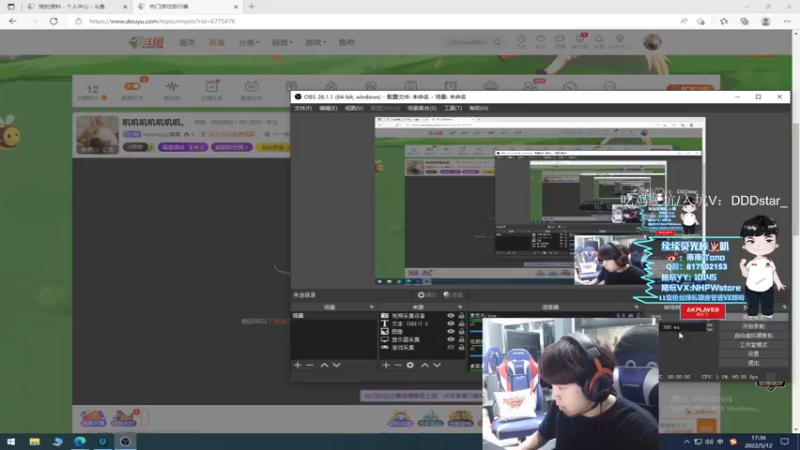The height and width of the screenshot is (450, 800).
Task: Click the Douyu logo
Action: tap(146, 42)
